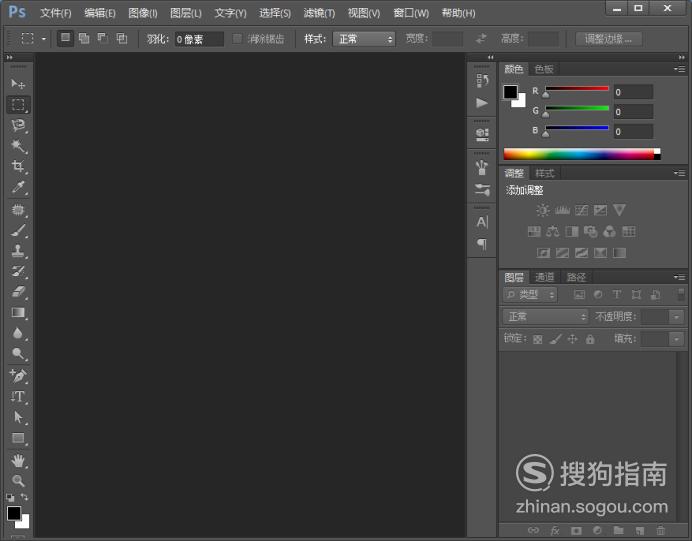Select the Gradient tool
The image size is (692, 541).
tap(18, 312)
